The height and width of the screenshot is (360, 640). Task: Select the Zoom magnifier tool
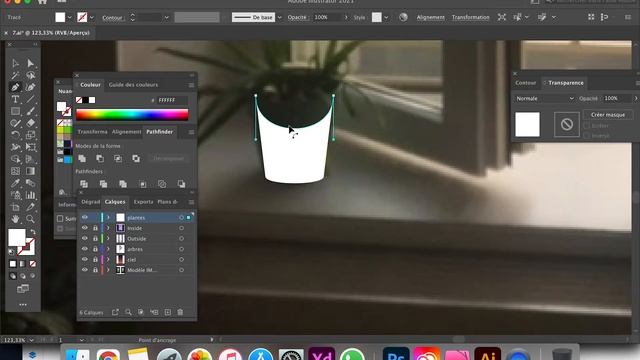click(x=31, y=219)
